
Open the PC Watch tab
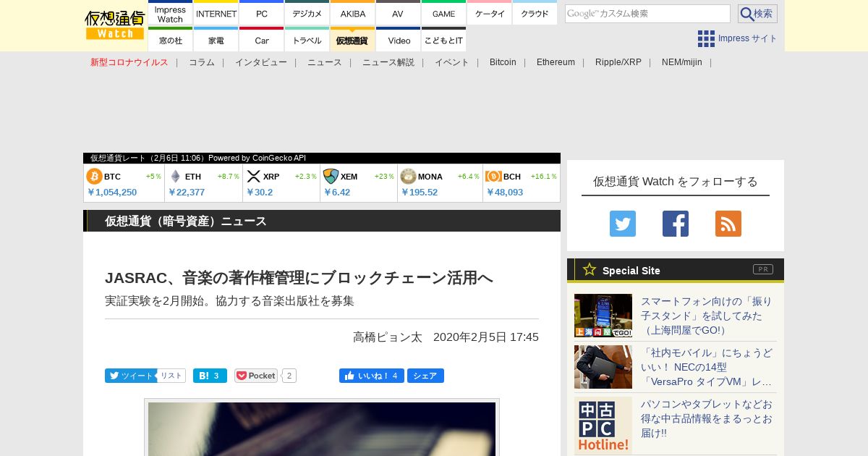262,14
